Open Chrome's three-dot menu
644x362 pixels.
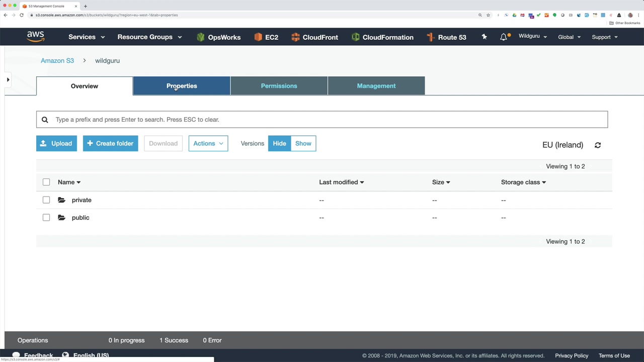click(x=638, y=15)
